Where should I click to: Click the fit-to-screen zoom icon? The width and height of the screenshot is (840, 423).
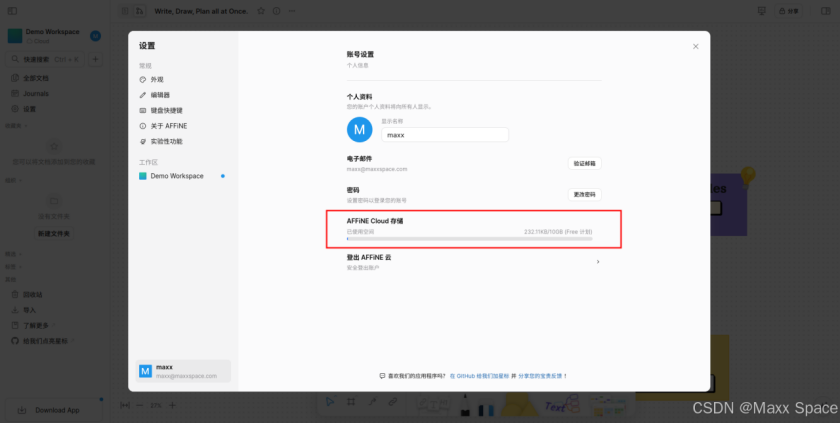tap(125, 405)
